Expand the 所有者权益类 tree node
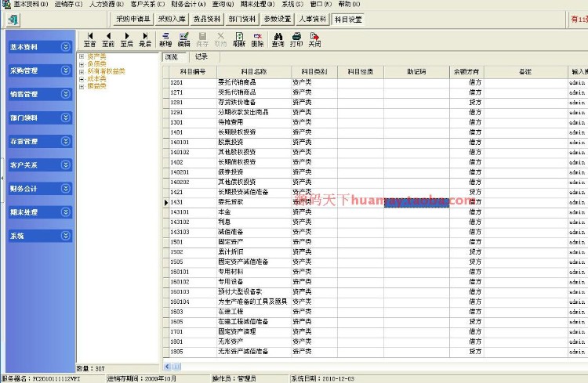The image size is (588, 383). click(x=82, y=71)
